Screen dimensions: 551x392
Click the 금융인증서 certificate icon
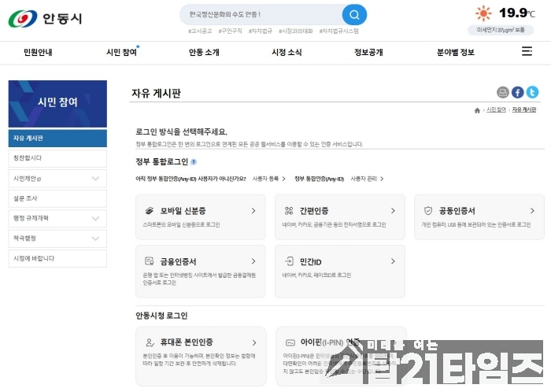[150, 261]
